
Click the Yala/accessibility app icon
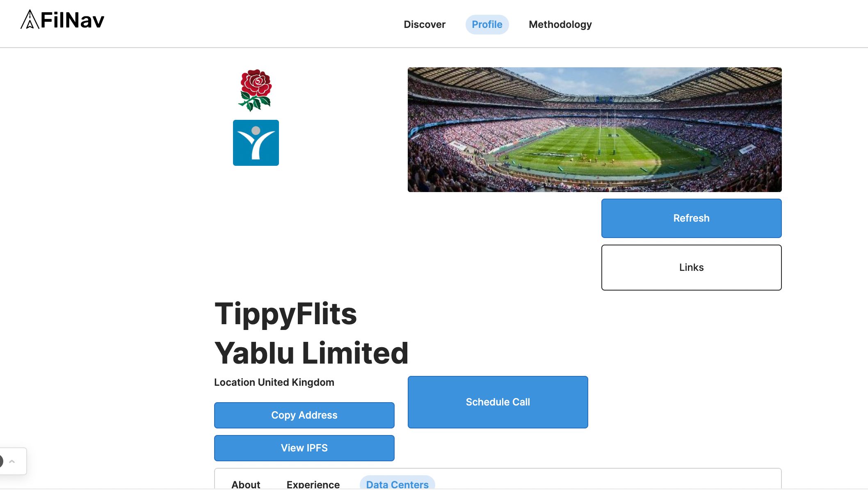(x=256, y=142)
